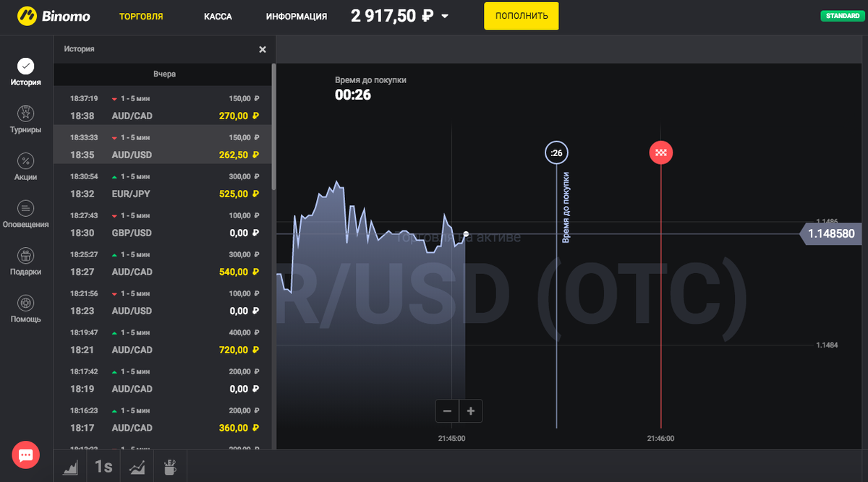The width and height of the screenshot is (868, 482).
Task: Open the Оповещения sidebar section
Action: (26, 214)
